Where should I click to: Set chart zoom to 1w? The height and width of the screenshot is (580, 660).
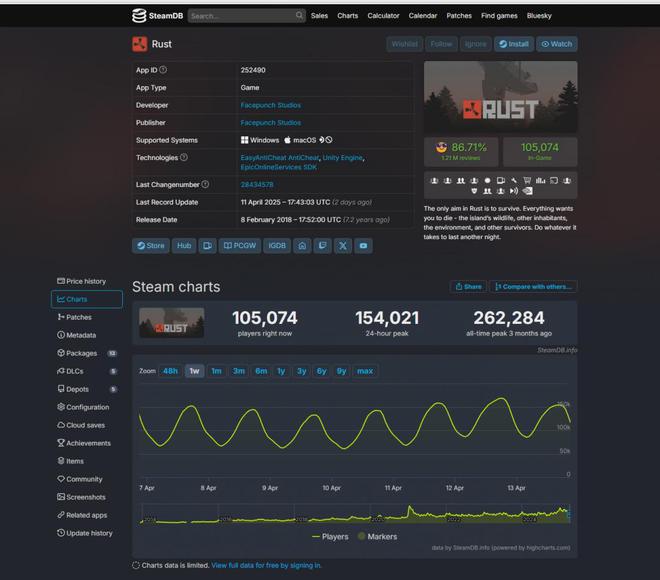pos(194,371)
